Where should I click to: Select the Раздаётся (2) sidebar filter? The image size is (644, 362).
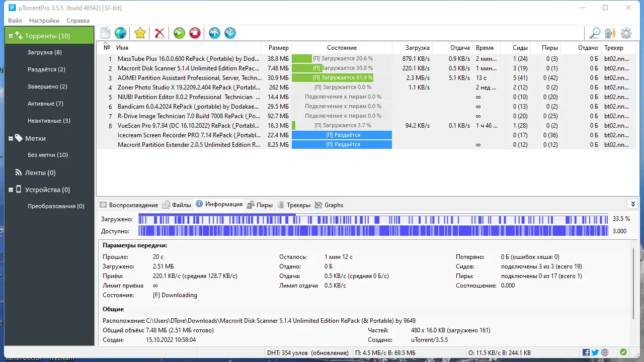(46, 69)
